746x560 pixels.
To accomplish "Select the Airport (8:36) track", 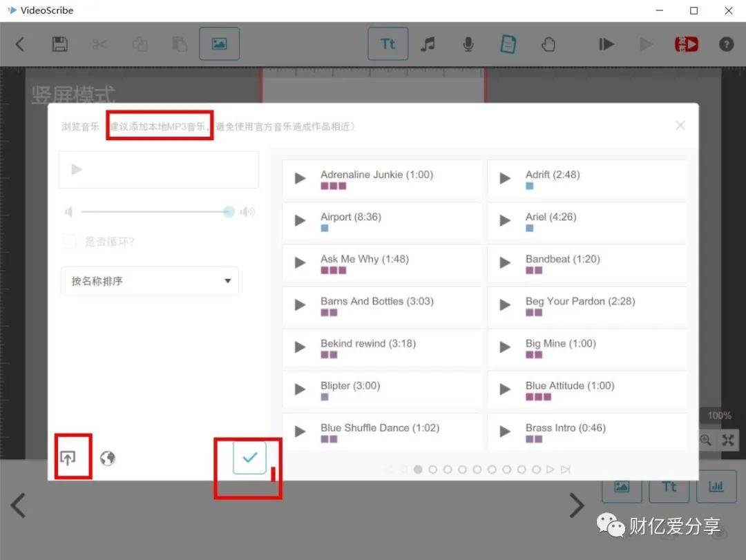I will tap(382, 221).
